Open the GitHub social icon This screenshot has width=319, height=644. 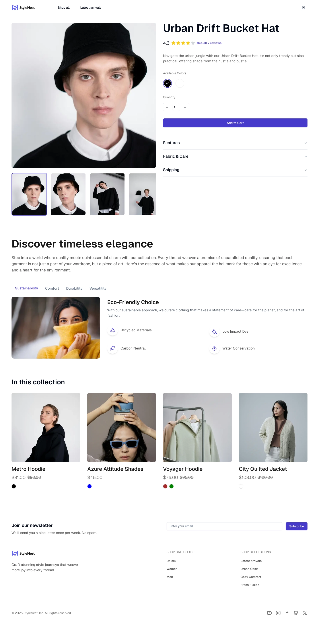click(296, 613)
